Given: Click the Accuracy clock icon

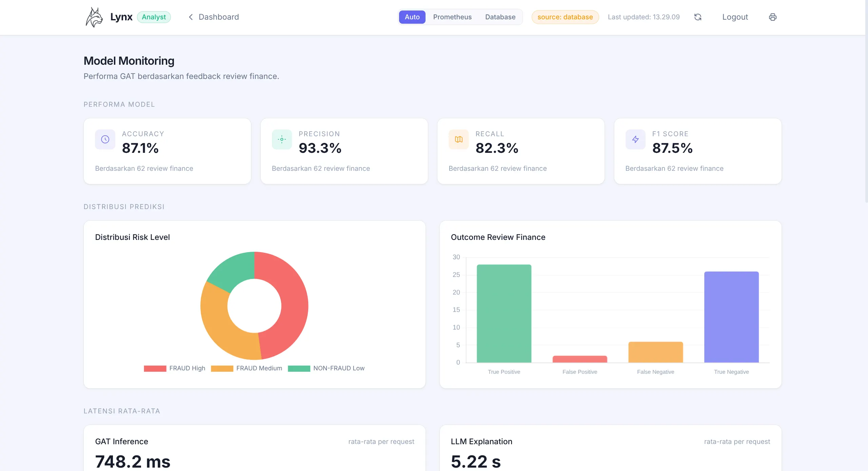Looking at the screenshot, I should coord(105,139).
